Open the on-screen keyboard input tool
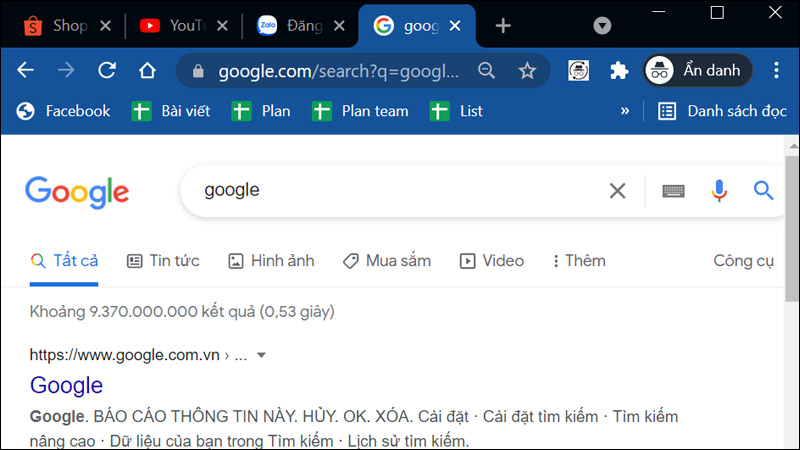This screenshot has height=450, width=800. tap(673, 191)
